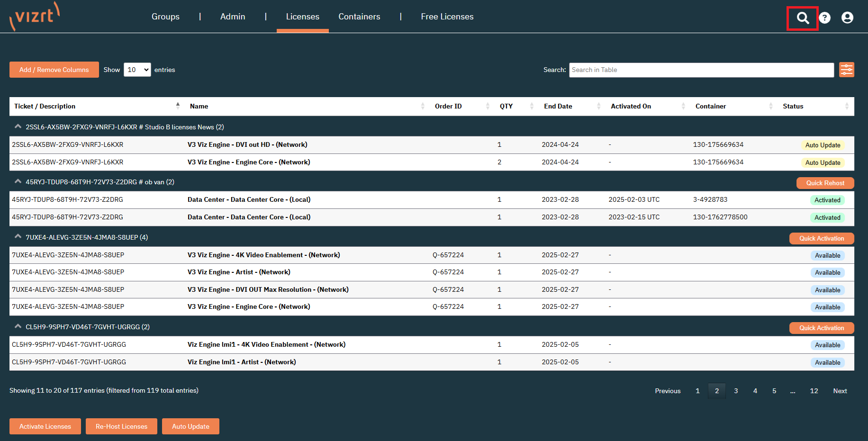This screenshot has width=868, height=441.
Task: Go to page 5
Action: click(x=774, y=391)
